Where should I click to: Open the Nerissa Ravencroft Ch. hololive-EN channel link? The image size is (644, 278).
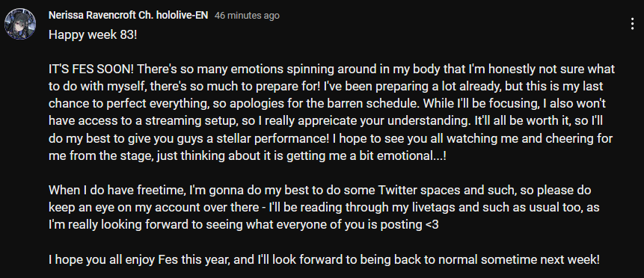(x=128, y=16)
